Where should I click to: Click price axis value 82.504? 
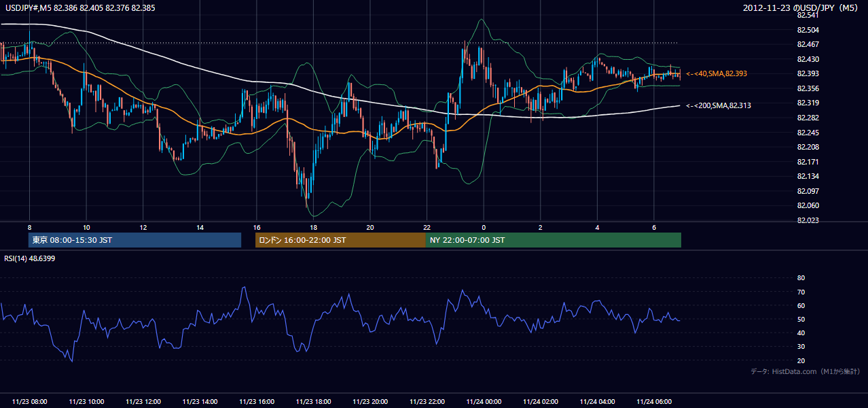[807, 30]
